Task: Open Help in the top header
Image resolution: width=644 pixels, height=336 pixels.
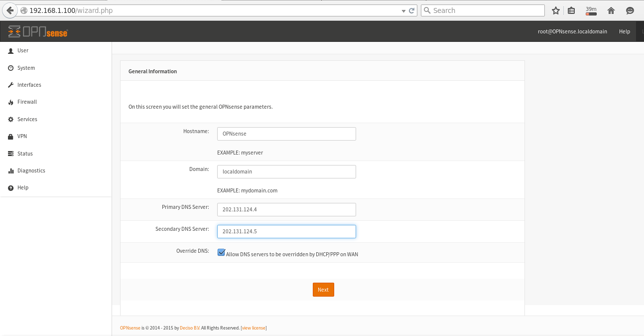Action: [625, 31]
